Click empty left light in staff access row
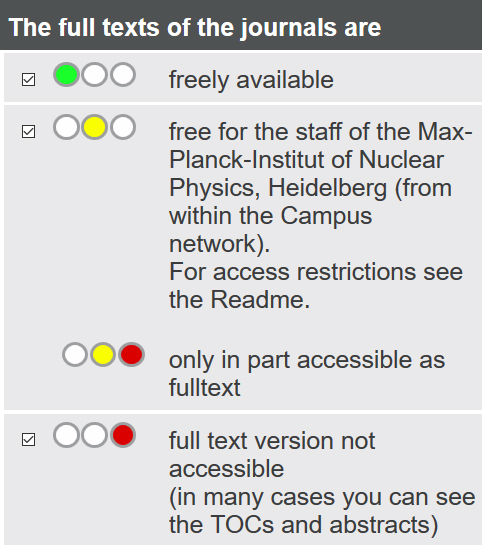 click(x=66, y=127)
